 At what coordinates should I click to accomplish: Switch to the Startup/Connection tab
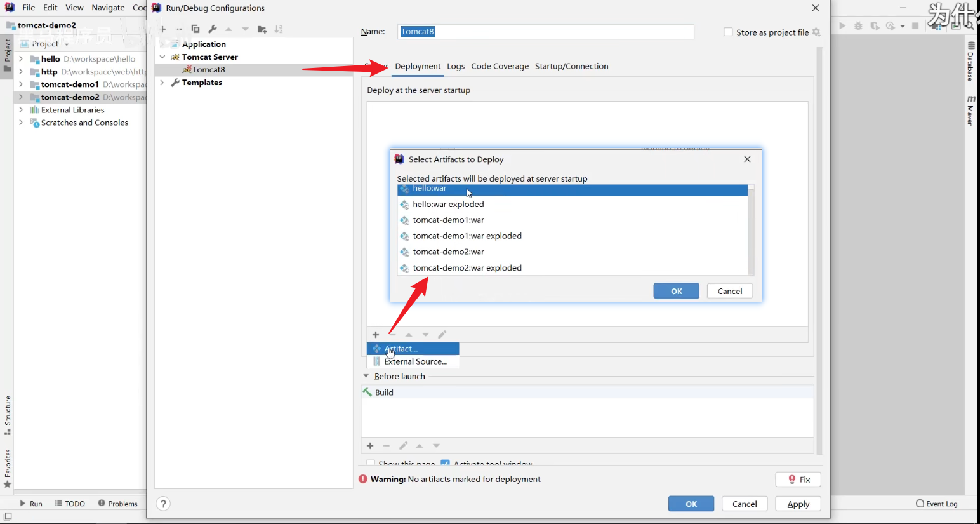point(571,66)
